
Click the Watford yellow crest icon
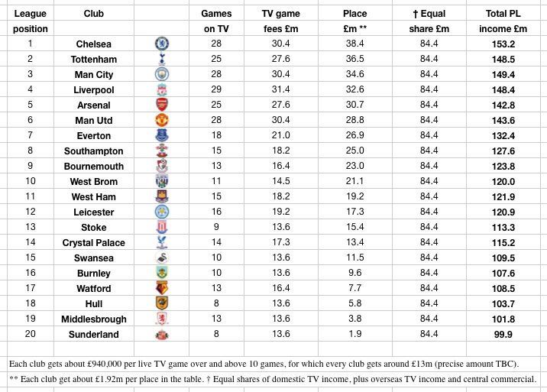(x=162, y=288)
